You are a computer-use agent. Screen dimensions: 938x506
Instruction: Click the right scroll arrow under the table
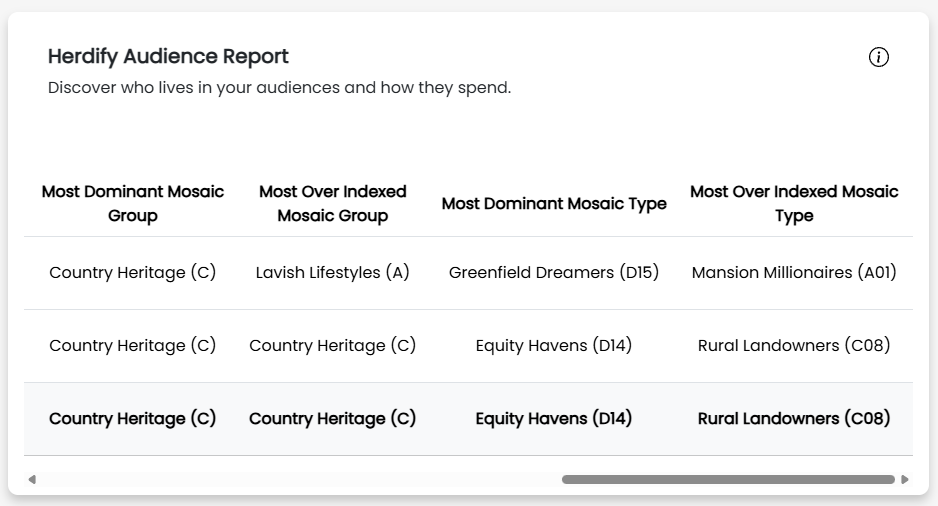click(x=905, y=480)
